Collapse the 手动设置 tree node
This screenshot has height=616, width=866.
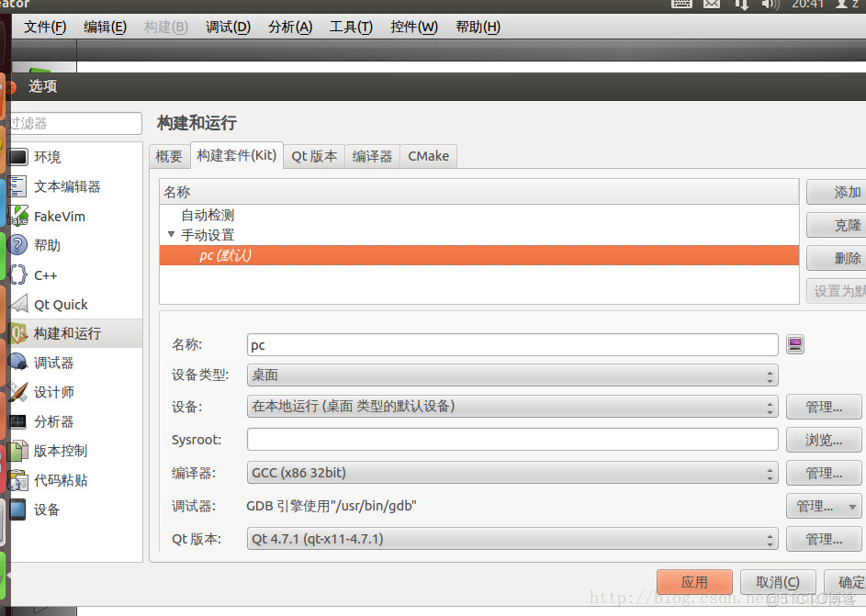[173, 235]
